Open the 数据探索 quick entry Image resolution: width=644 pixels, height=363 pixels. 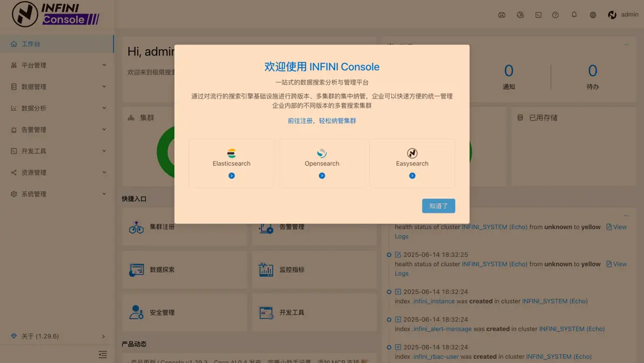pyautogui.click(x=184, y=270)
